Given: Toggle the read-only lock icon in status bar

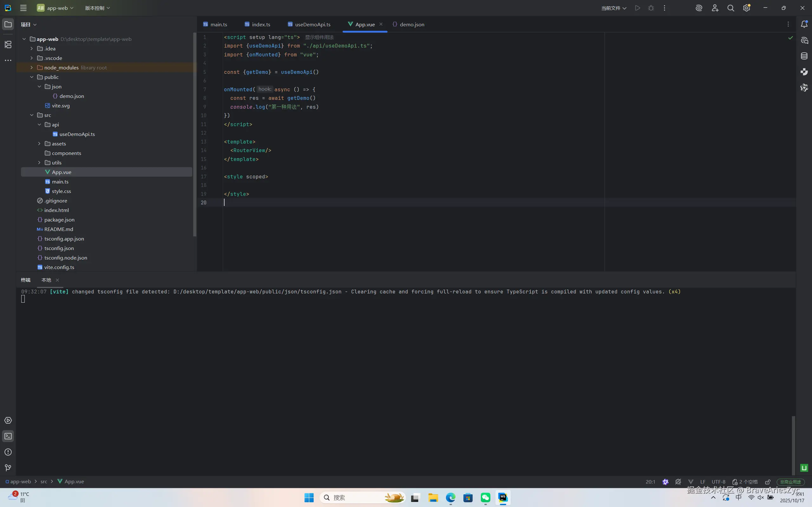Looking at the screenshot, I should click(x=768, y=482).
